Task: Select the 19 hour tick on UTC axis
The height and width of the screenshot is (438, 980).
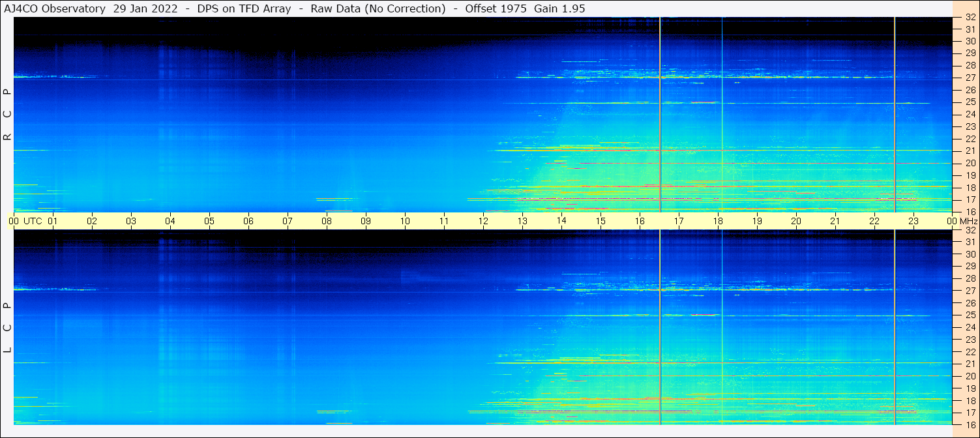Action: coord(757,221)
